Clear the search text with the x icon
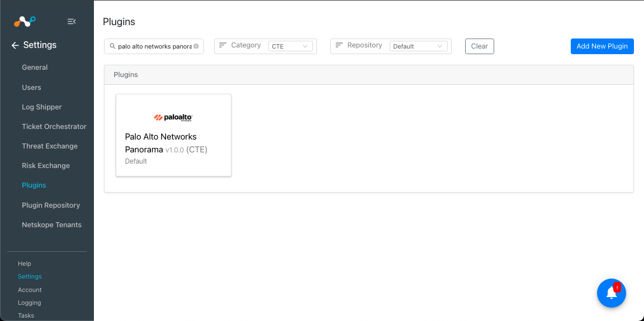 click(x=196, y=46)
